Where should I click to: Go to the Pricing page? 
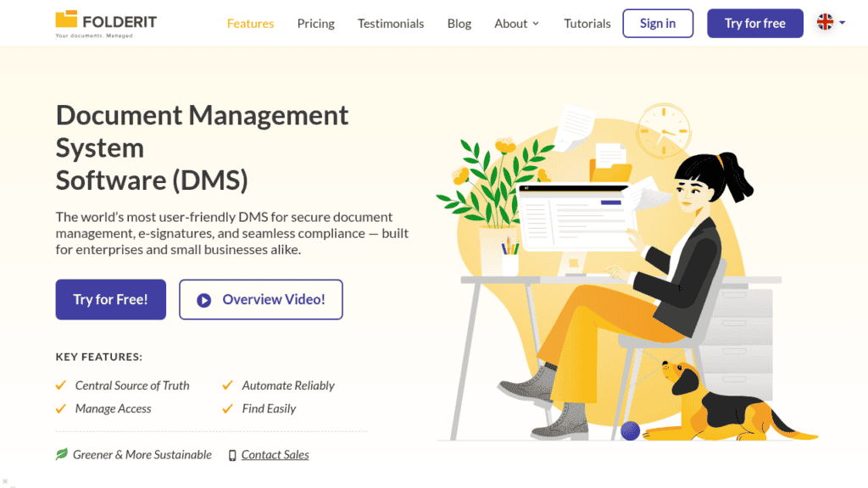pyautogui.click(x=315, y=24)
